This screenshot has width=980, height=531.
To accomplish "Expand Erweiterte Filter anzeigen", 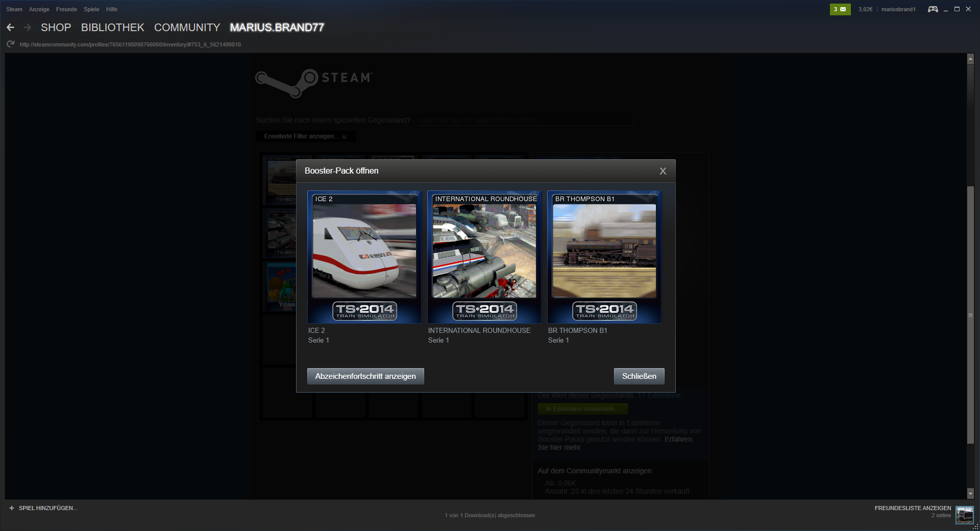I will tap(306, 136).
